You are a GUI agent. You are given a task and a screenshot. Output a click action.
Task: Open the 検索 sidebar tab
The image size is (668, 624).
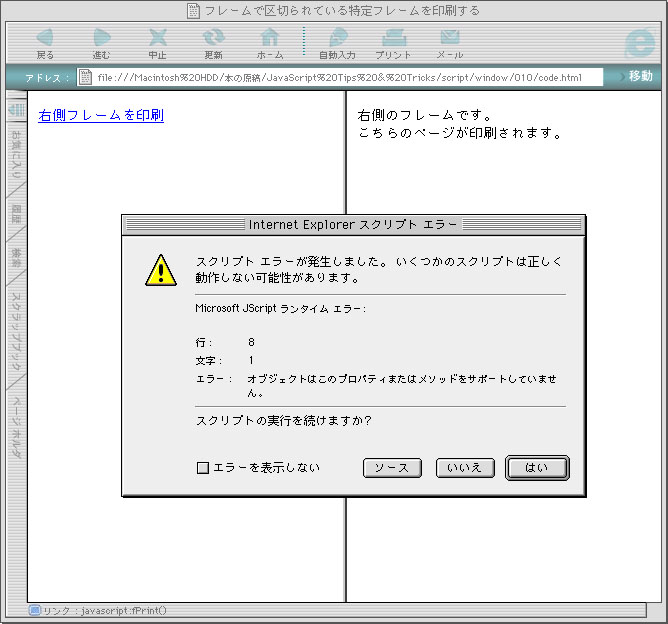[x=16, y=258]
